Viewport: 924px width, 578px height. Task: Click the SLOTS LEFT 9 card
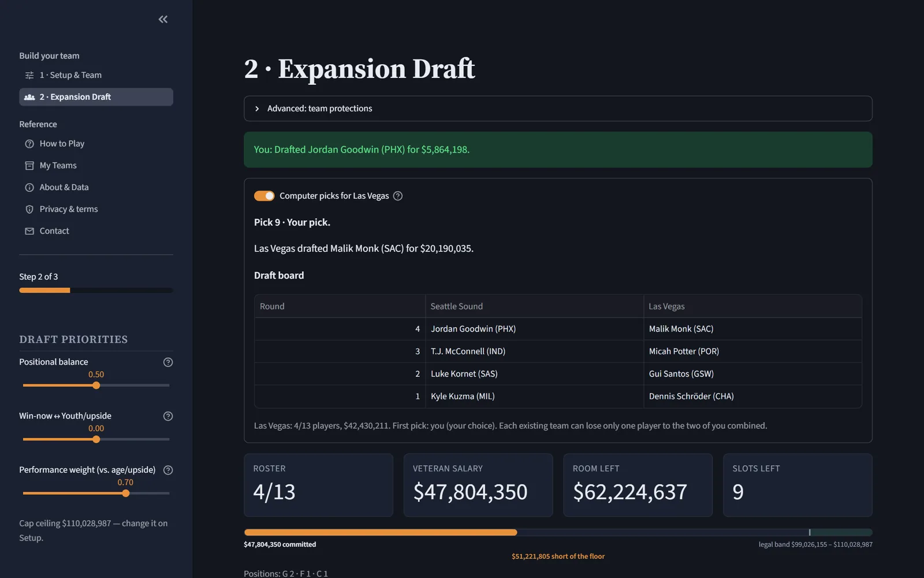798,485
